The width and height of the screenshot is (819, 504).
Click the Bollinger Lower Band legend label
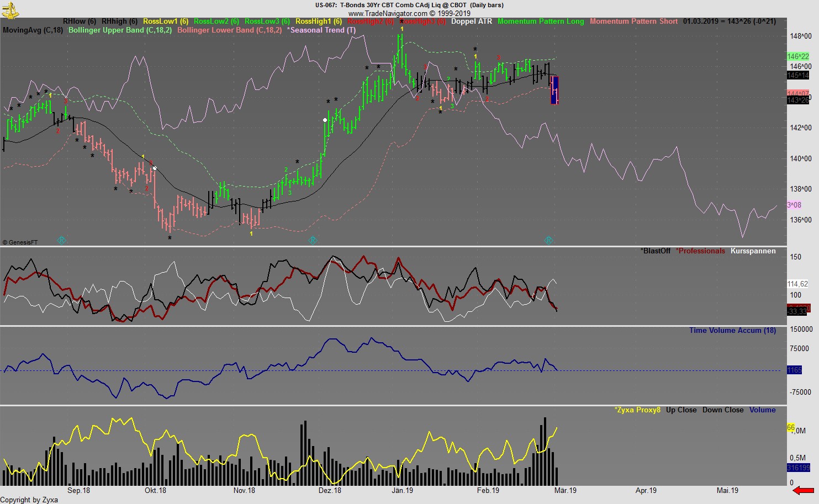coord(229,30)
